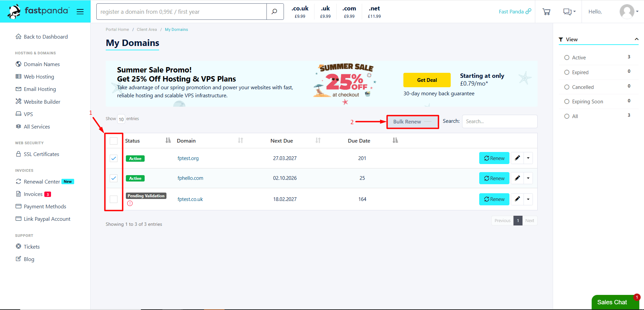The height and width of the screenshot is (310, 644).
Task: Edit the fphello.com domain with pencil
Action: (517, 178)
